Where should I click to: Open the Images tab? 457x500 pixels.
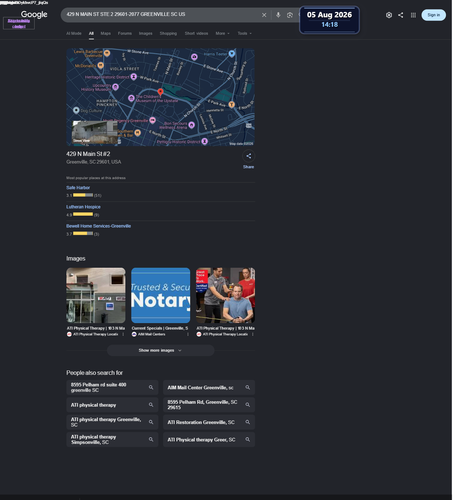[x=147, y=34]
